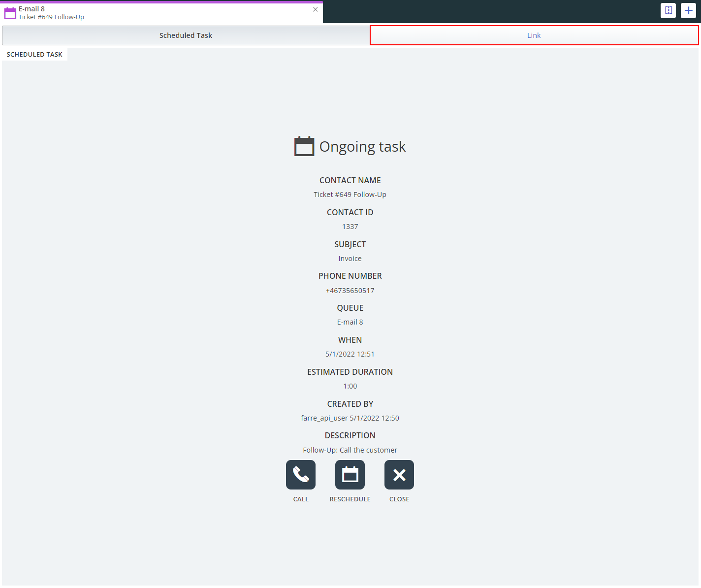Close the E-mail 8 ticket tab

pyautogui.click(x=316, y=9)
